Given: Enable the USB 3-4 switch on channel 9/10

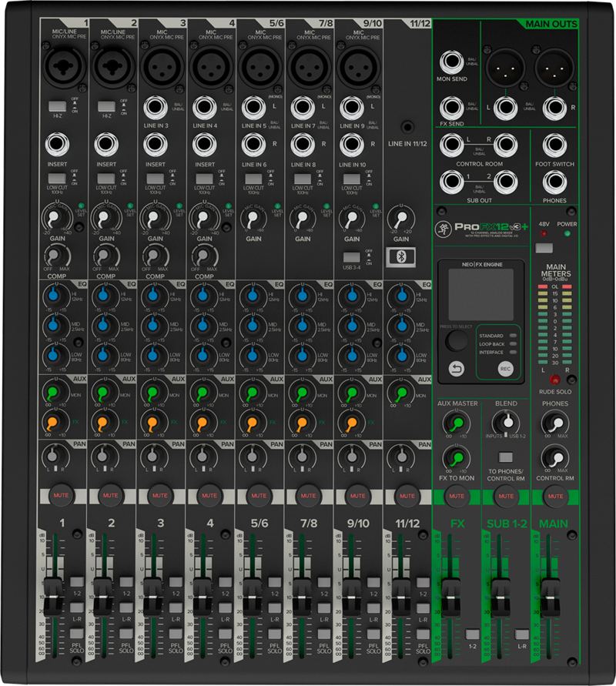Looking at the screenshot, I should click(x=351, y=258).
